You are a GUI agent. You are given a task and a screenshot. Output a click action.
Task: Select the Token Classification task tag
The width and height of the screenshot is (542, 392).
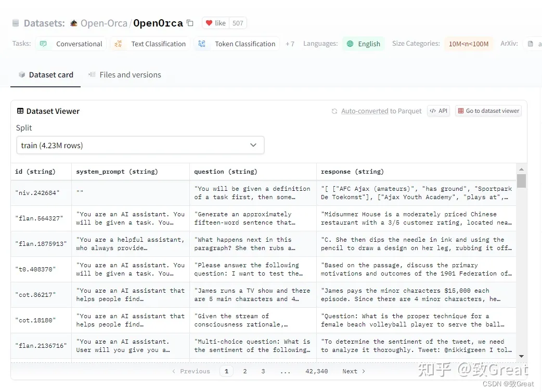point(237,44)
